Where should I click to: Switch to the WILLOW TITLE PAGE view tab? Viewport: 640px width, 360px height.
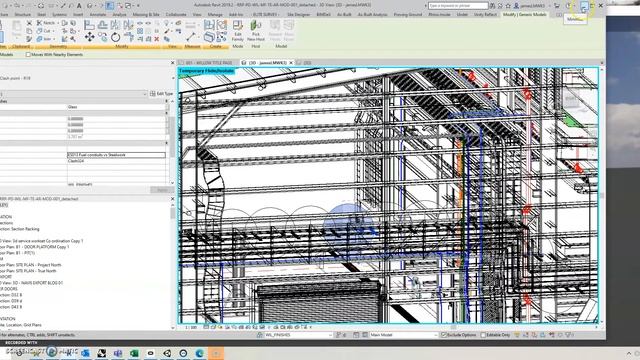coord(209,63)
